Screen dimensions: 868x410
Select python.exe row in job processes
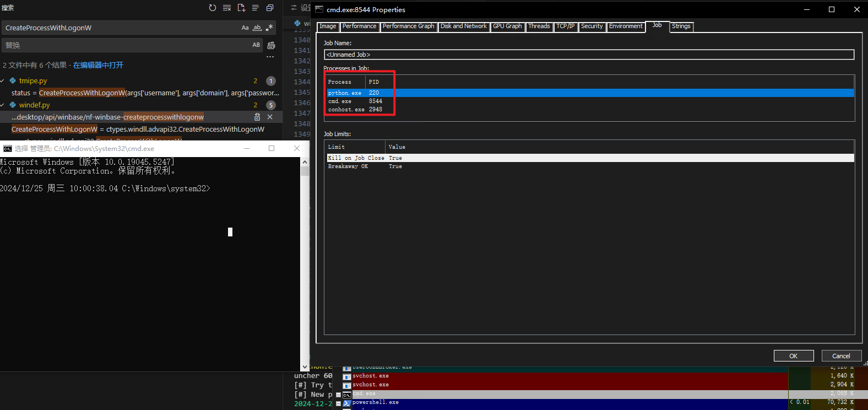[x=590, y=93]
